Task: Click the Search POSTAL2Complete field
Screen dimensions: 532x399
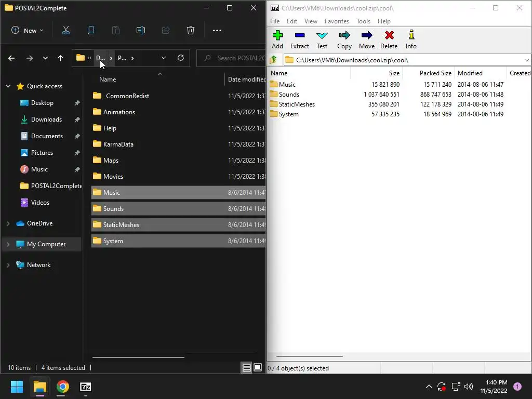Action: tap(231, 58)
